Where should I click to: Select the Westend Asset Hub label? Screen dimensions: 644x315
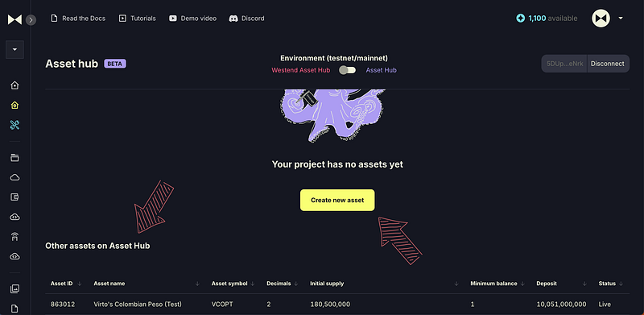(300, 70)
